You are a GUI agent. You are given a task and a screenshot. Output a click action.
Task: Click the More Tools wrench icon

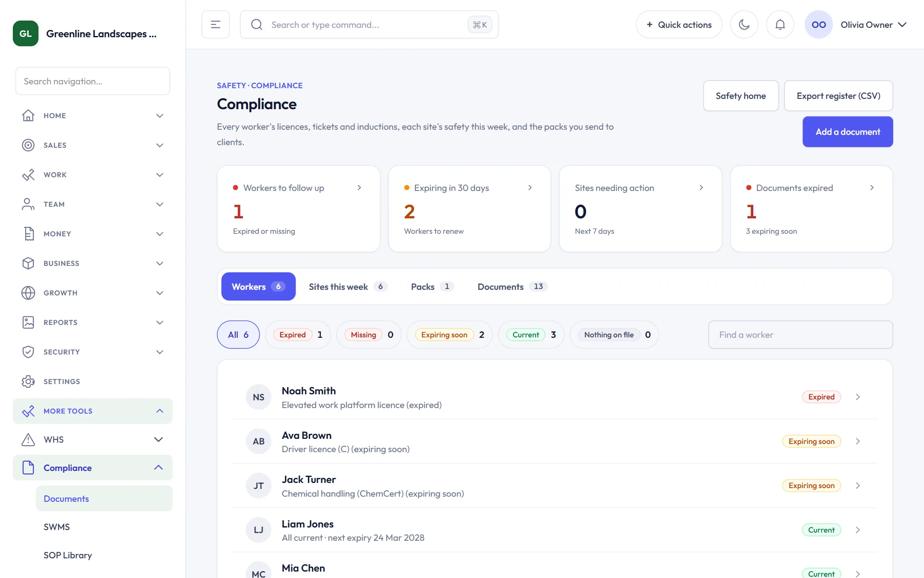(28, 411)
